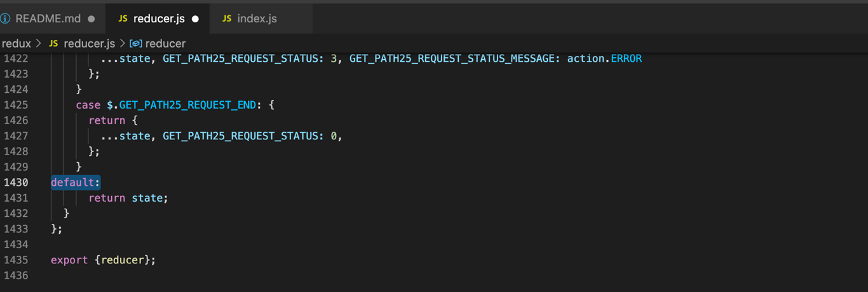This screenshot has width=868, height=292.
Task: Switch to the README.md tab
Action: pos(48,18)
